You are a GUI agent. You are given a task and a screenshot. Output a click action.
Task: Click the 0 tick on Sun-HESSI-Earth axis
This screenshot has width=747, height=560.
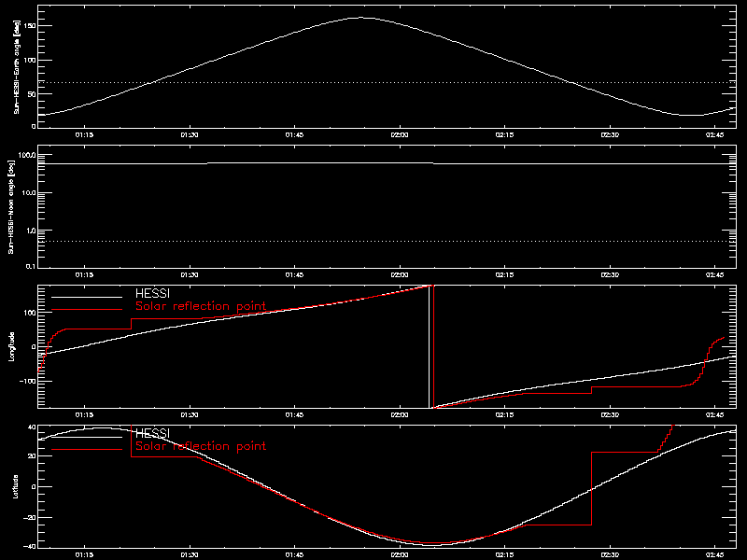(x=34, y=126)
